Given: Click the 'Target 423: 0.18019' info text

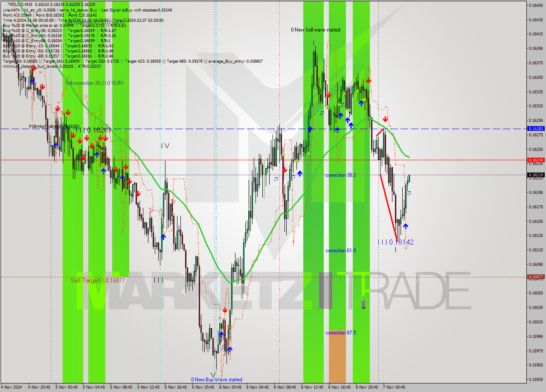Looking at the screenshot, I should pos(143,61).
